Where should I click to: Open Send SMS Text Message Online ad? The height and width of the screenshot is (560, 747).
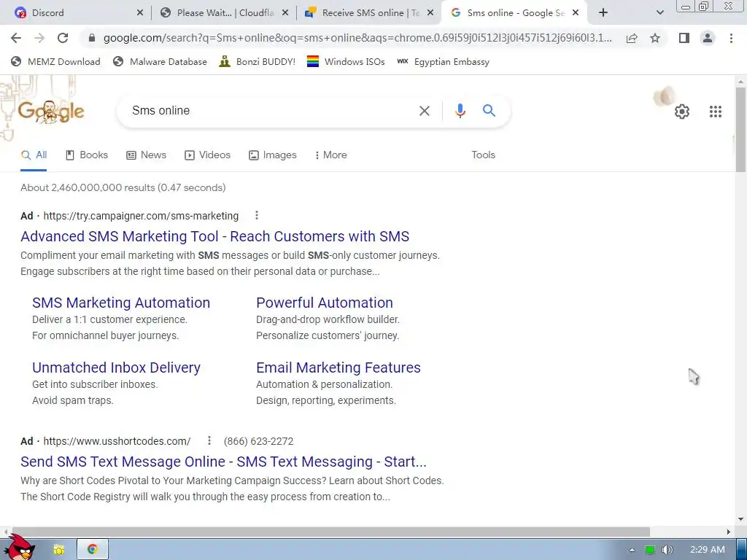223,462
